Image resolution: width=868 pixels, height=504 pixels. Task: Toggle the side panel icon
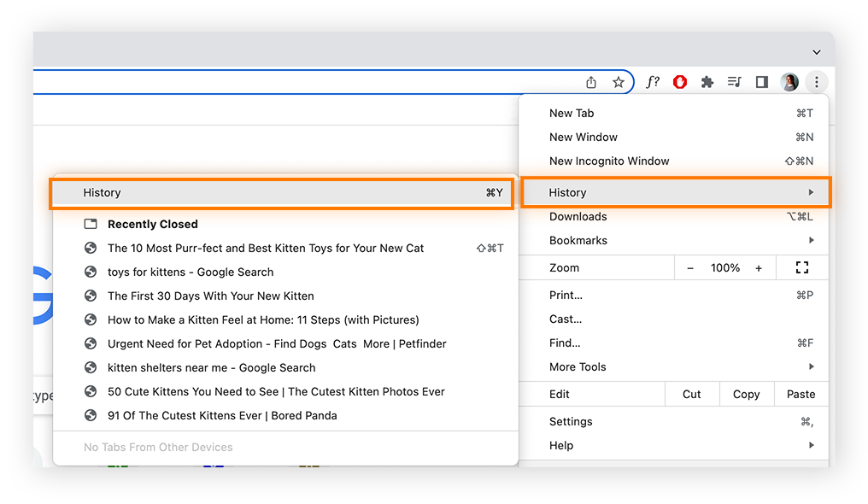pos(761,82)
